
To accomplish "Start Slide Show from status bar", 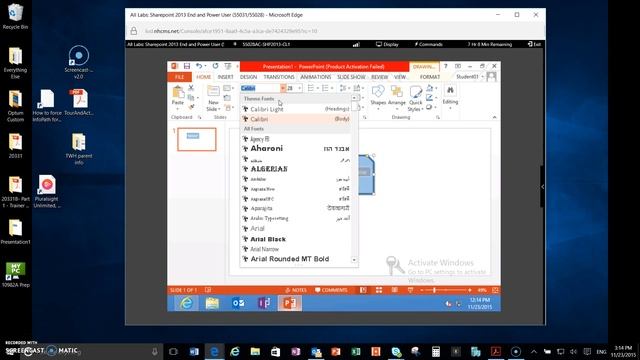I will click(410, 290).
